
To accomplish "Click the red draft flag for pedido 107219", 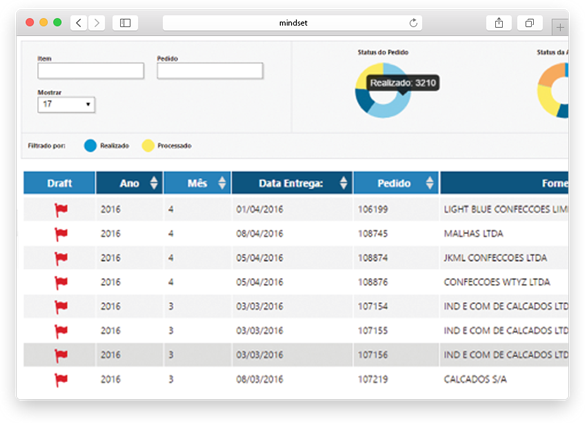I will tap(61, 380).
